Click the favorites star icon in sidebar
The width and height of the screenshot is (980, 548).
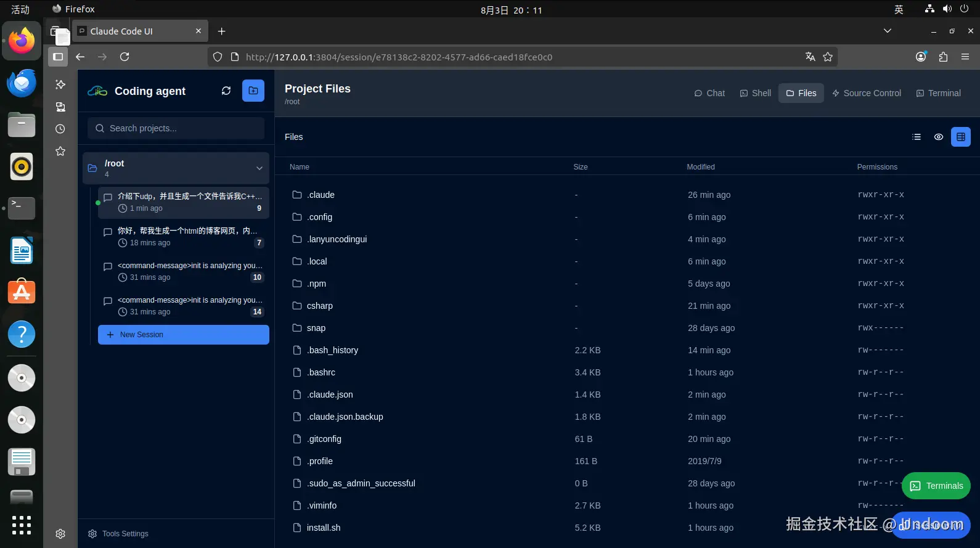[x=60, y=151]
